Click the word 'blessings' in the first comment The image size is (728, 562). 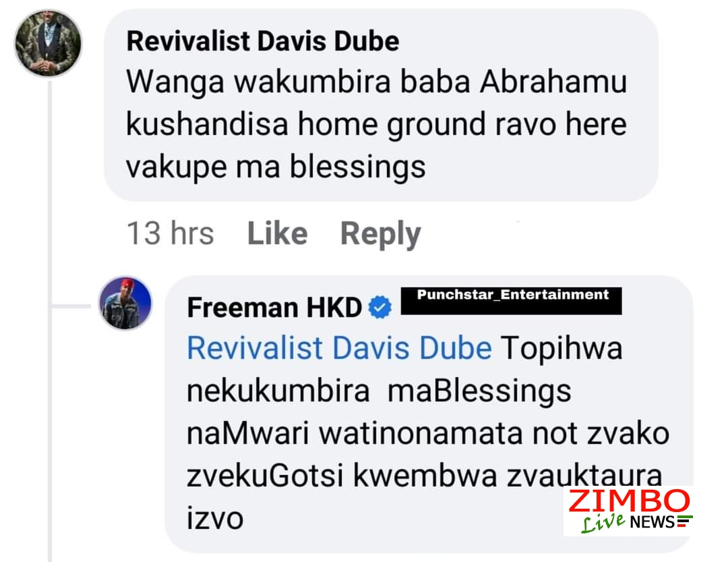357,168
